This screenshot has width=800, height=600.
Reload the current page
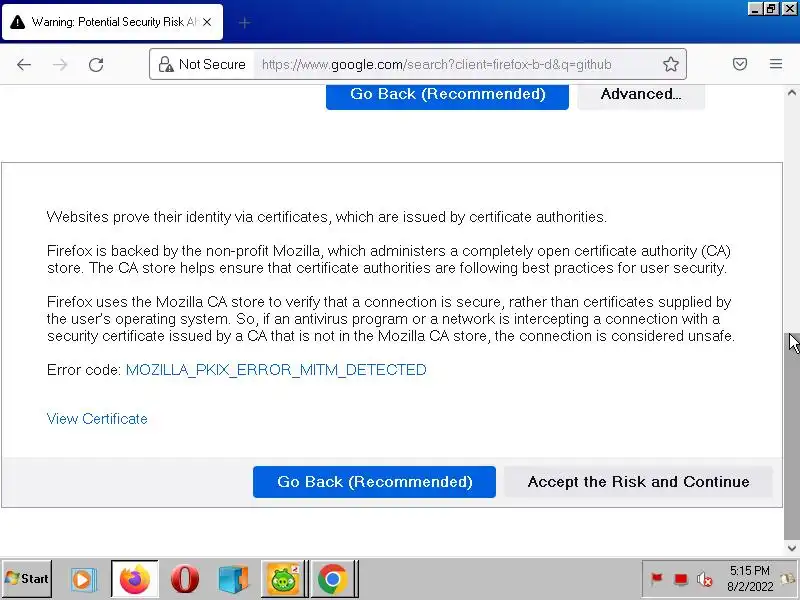point(96,65)
